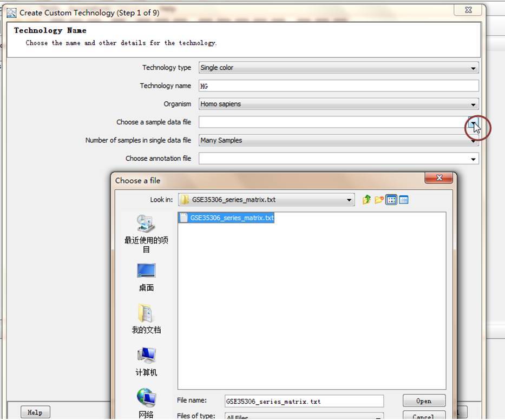Close the Choose a file dialog

(x=439, y=178)
